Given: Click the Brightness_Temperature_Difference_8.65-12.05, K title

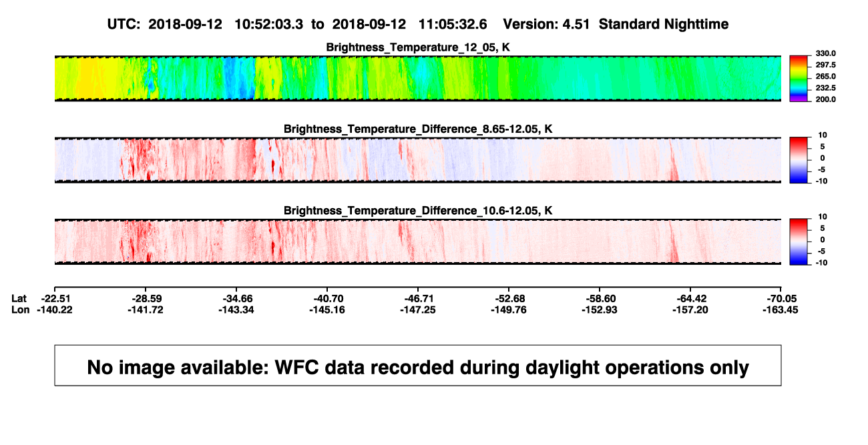Looking at the screenshot, I should tap(418, 129).
